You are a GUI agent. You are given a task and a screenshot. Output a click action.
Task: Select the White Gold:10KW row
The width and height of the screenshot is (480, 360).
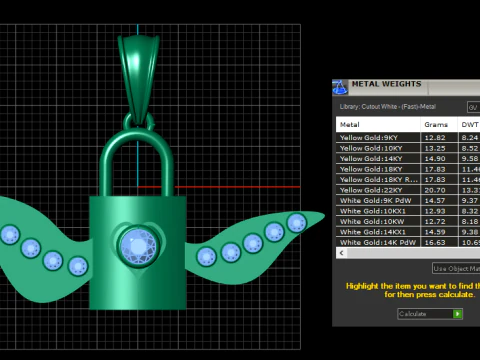(408, 221)
